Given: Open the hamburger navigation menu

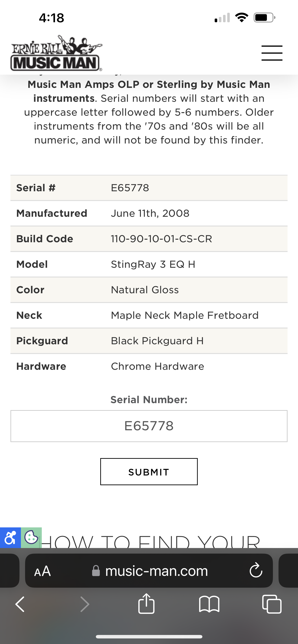Looking at the screenshot, I should coord(272,53).
